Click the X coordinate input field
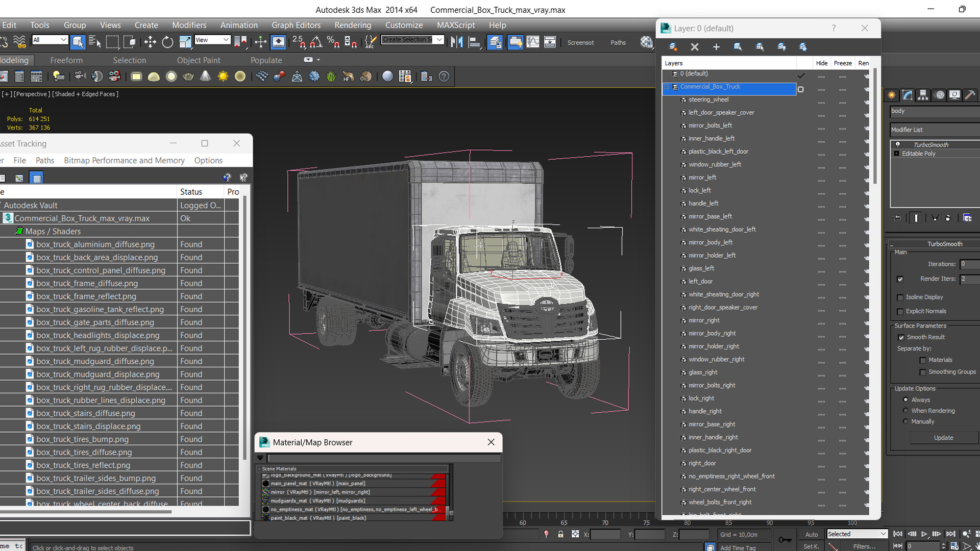Viewport: 980px width, 551px height. pos(605,535)
